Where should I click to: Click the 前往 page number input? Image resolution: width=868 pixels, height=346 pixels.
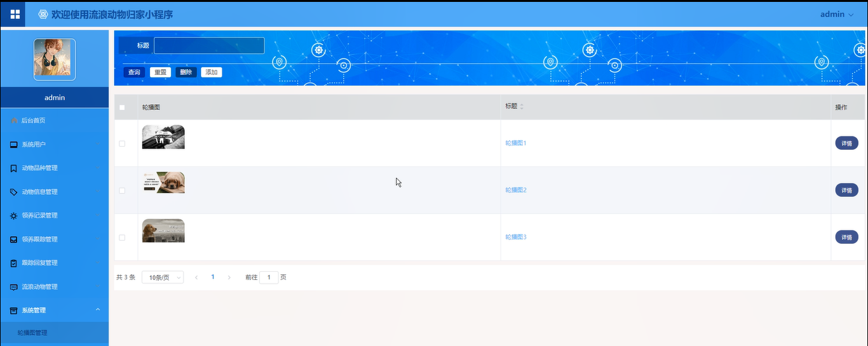coord(269,277)
